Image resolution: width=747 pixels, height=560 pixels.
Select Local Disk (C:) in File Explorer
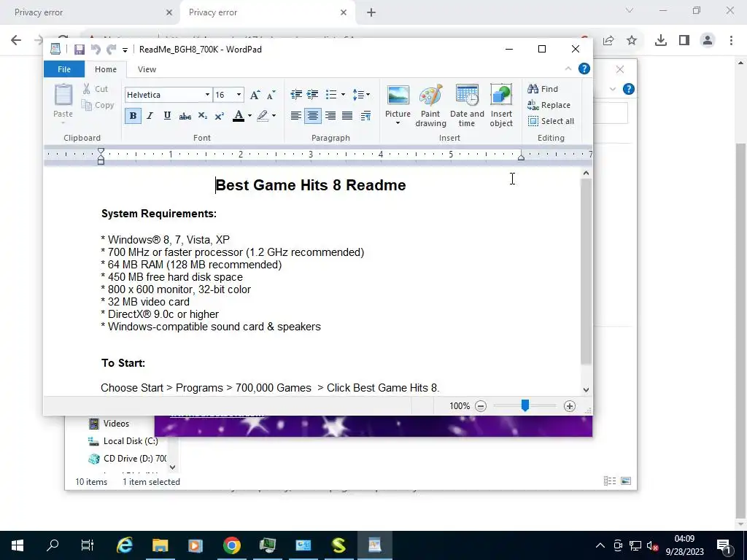click(123, 441)
